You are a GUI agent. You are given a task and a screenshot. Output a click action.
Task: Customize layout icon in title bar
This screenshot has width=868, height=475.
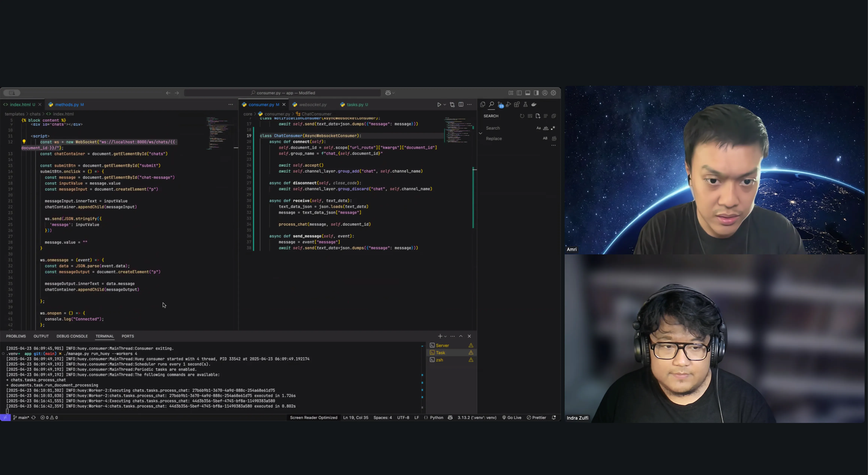(511, 93)
